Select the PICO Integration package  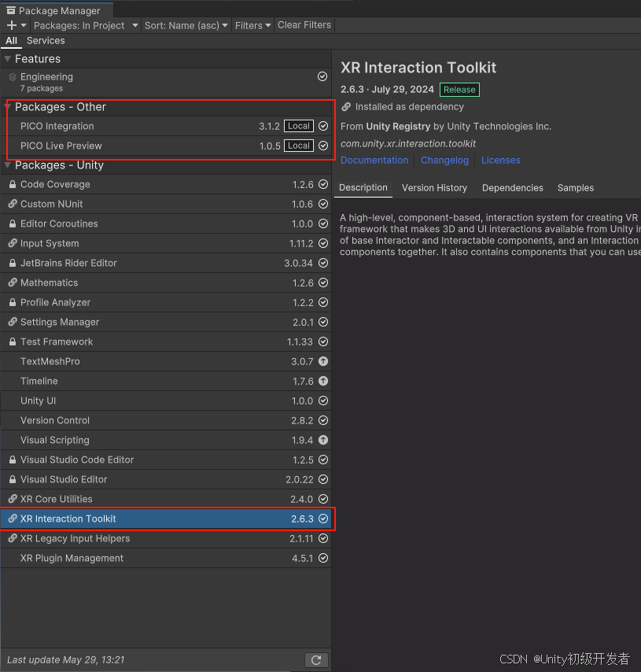point(166,126)
